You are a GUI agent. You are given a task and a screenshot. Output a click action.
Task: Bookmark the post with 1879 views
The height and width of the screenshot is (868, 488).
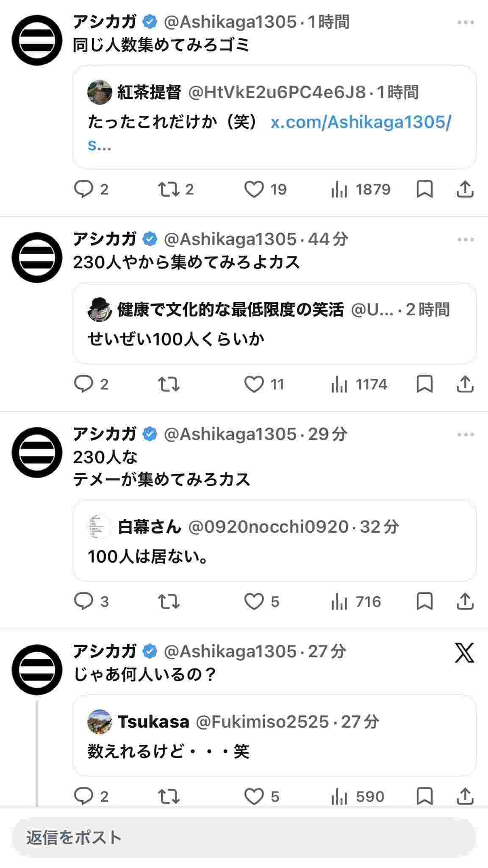[424, 189]
